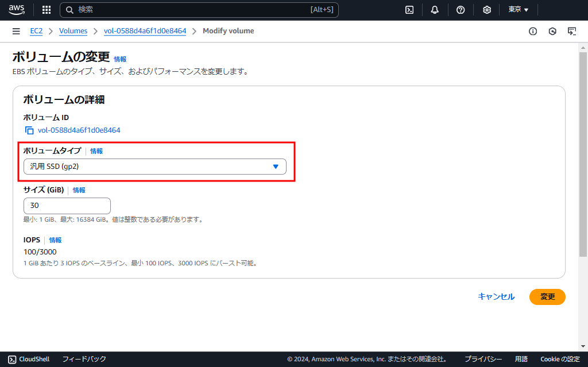Viewport: 588px width, 367px height.
Task: Click the scrollbar up arrow
Action: (583, 48)
